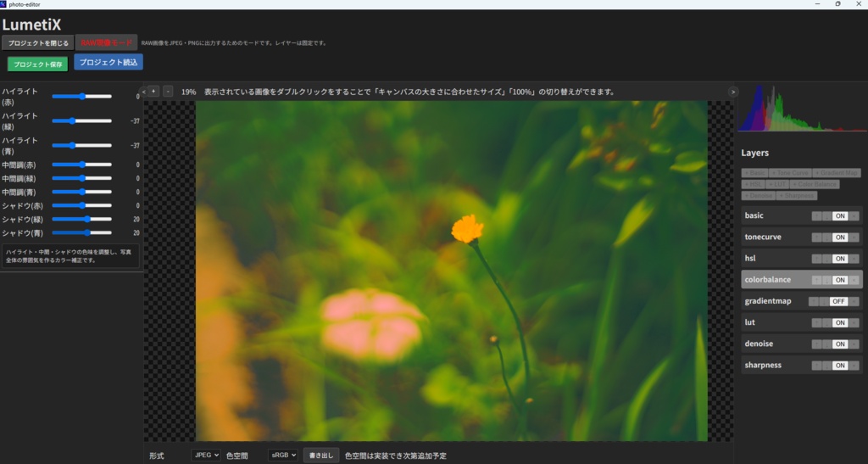This screenshot has height=464, width=868.
Task: Delete the colorbalance layer
Action: click(x=854, y=280)
